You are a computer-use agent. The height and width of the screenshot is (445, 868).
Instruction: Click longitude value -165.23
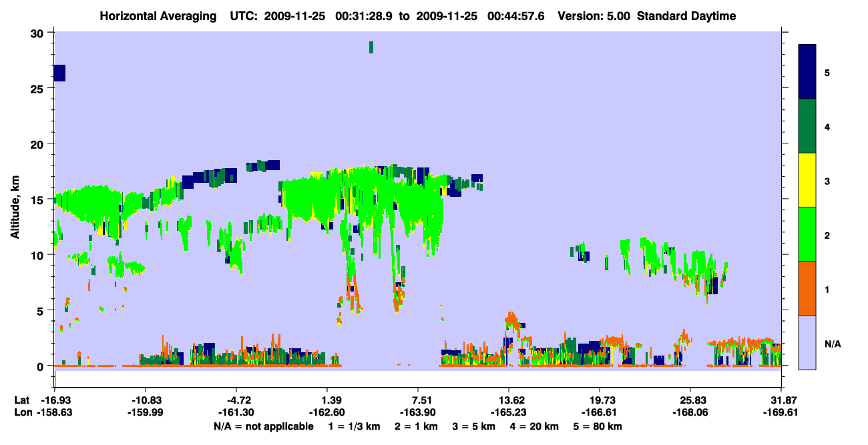click(509, 412)
